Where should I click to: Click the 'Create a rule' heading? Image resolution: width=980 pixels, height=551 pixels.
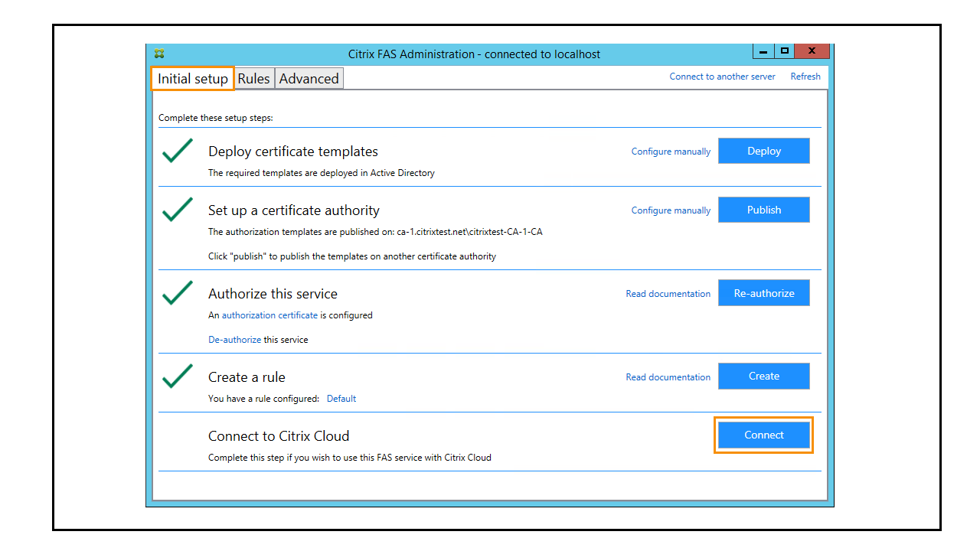247,377
